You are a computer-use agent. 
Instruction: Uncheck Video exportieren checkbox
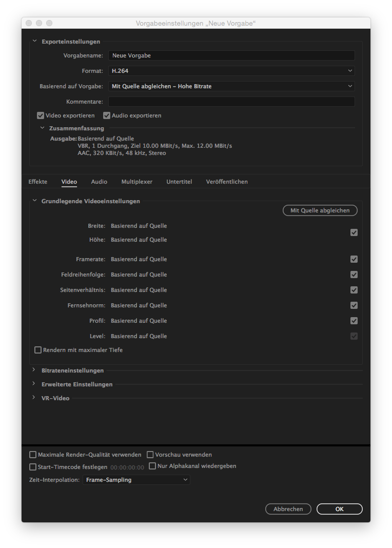click(x=41, y=115)
